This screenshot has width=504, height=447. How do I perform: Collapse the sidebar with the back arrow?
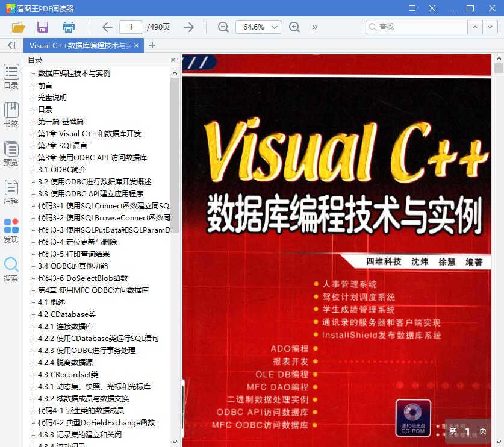click(11, 45)
